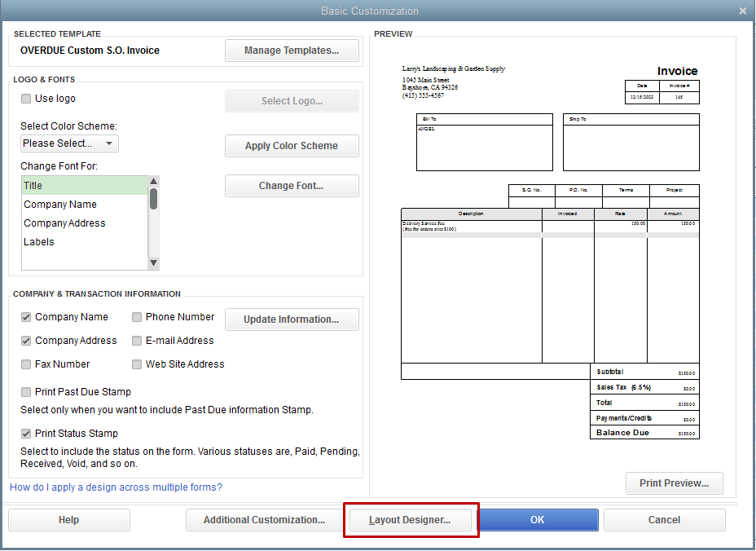Enable the Use logo checkbox
This screenshot has height=551, width=756.
pyautogui.click(x=26, y=99)
